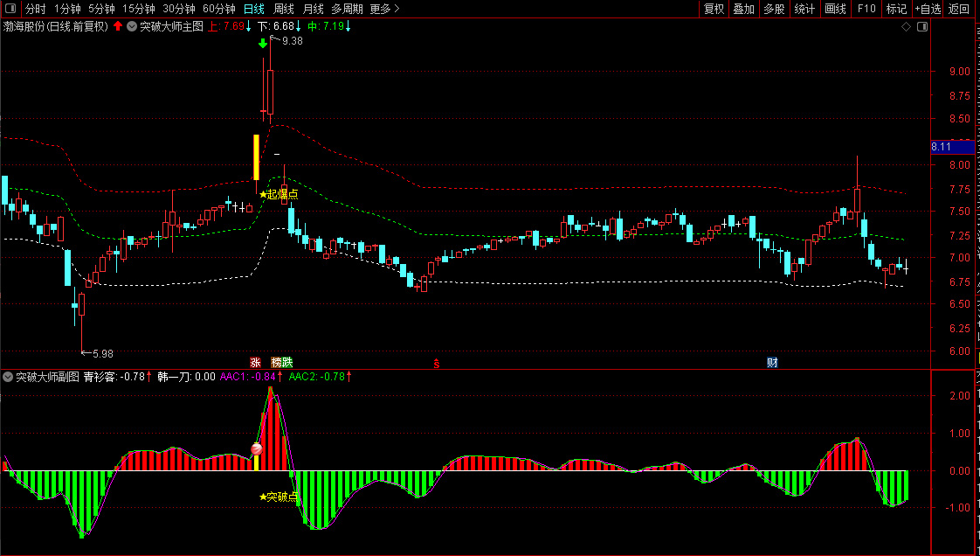Click the 返回 back button

[958, 9]
